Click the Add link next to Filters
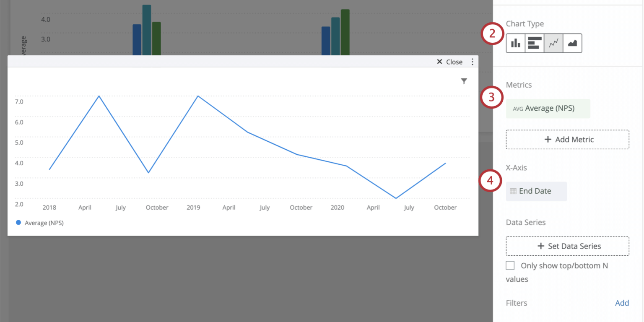Image resolution: width=644 pixels, height=322 pixels. pyautogui.click(x=622, y=303)
